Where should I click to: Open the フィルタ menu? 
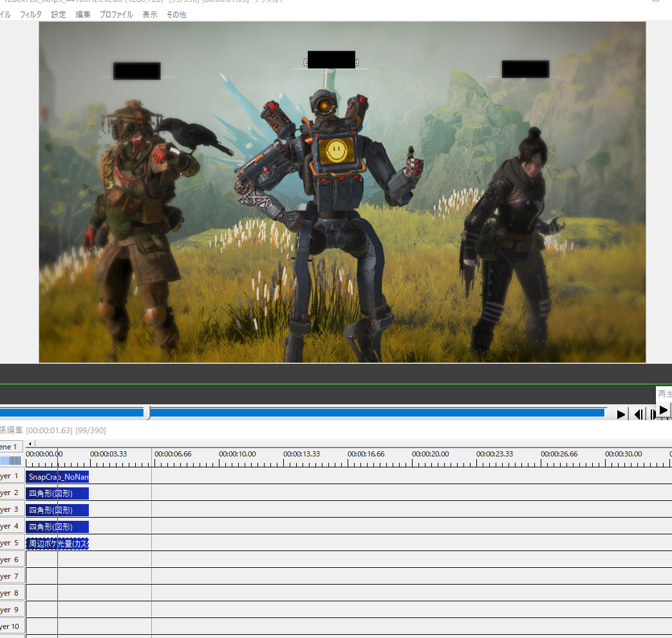pos(30,15)
